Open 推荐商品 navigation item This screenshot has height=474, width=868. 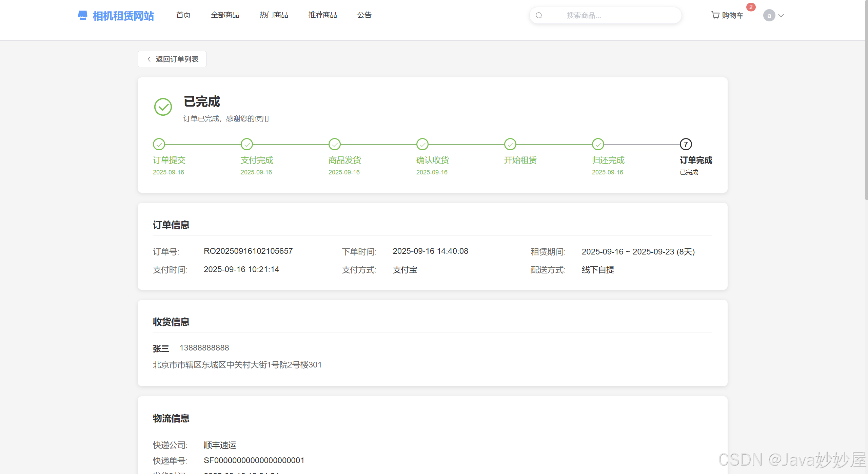323,15
